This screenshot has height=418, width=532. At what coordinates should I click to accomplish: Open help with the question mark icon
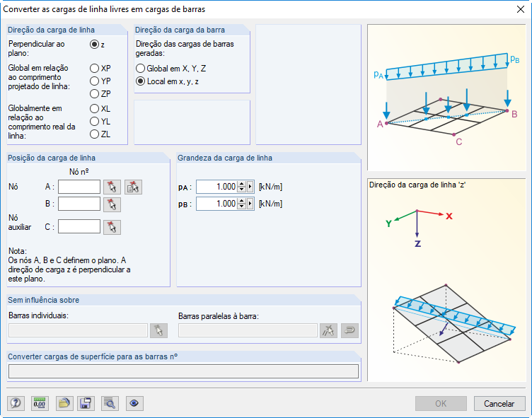[16, 403]
